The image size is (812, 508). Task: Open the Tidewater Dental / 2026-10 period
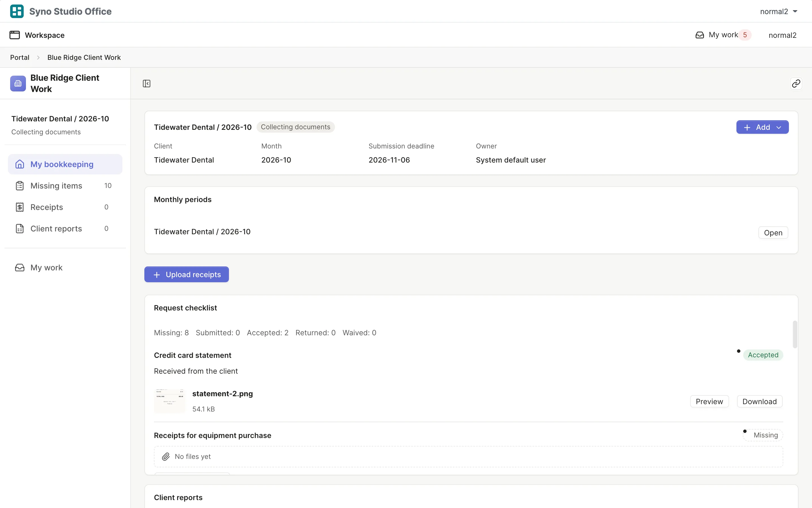(x=773, y=233)
